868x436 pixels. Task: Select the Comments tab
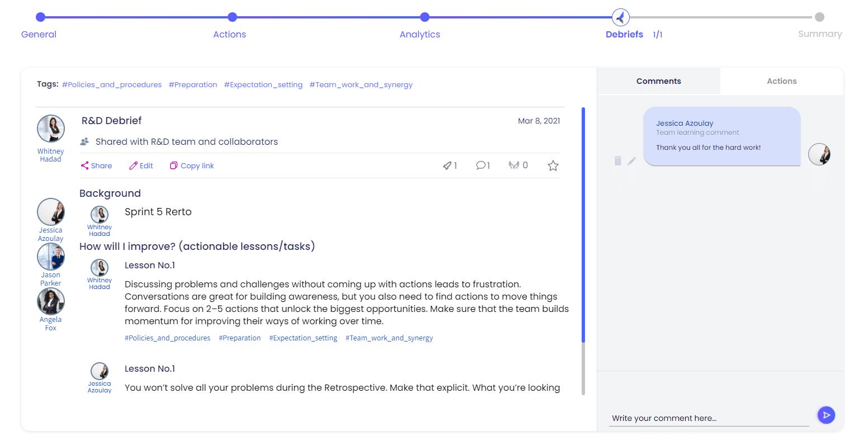[x=658, y=81]
